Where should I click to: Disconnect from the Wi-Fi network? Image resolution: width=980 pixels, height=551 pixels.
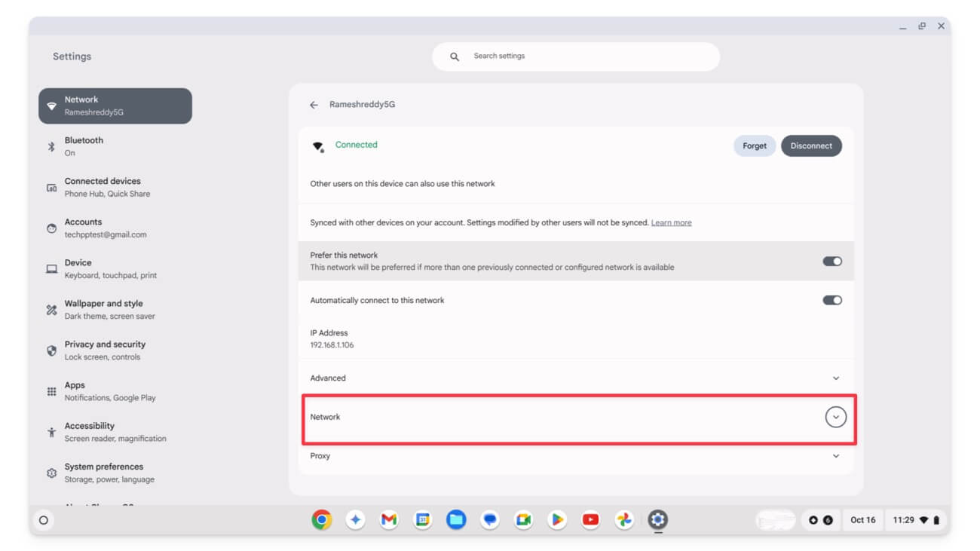[x=811, y=146]
